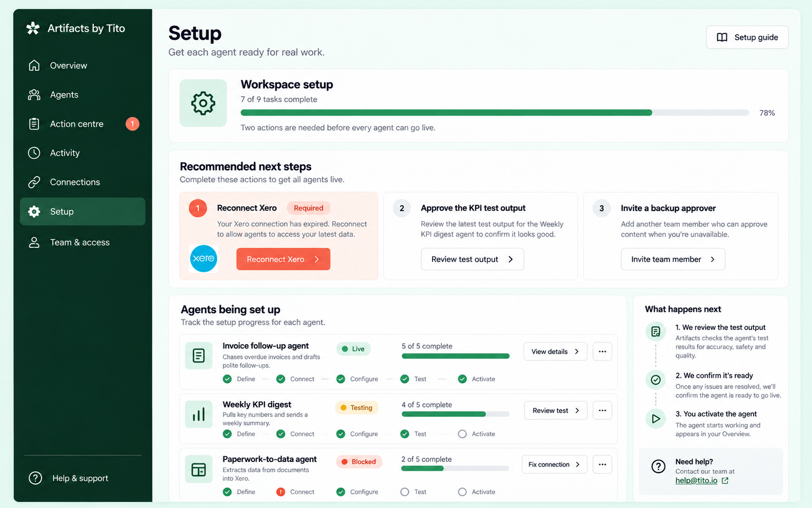Click Invite team member button
This screenshot has height=508, width=812.
673,259
